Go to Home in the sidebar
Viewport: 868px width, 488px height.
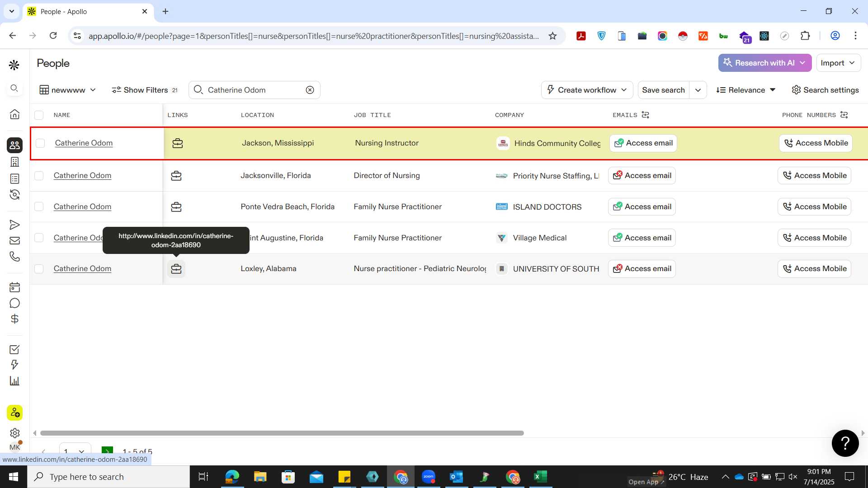click(x=14, y=114)
